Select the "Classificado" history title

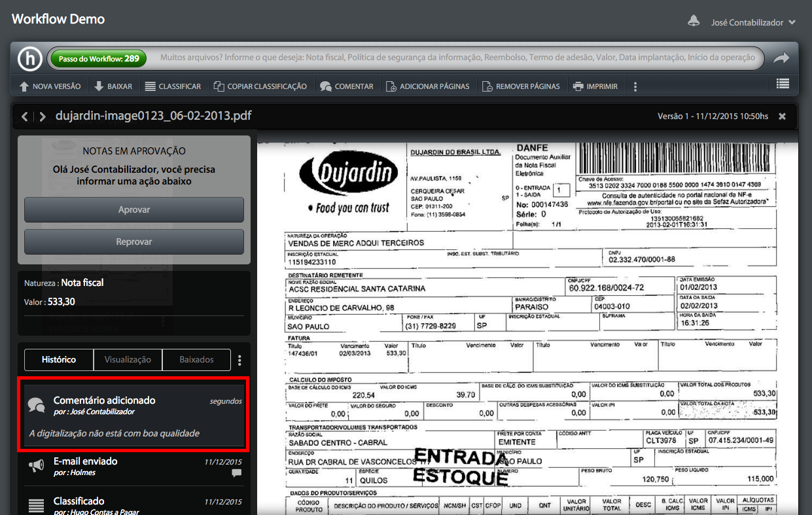79,501
